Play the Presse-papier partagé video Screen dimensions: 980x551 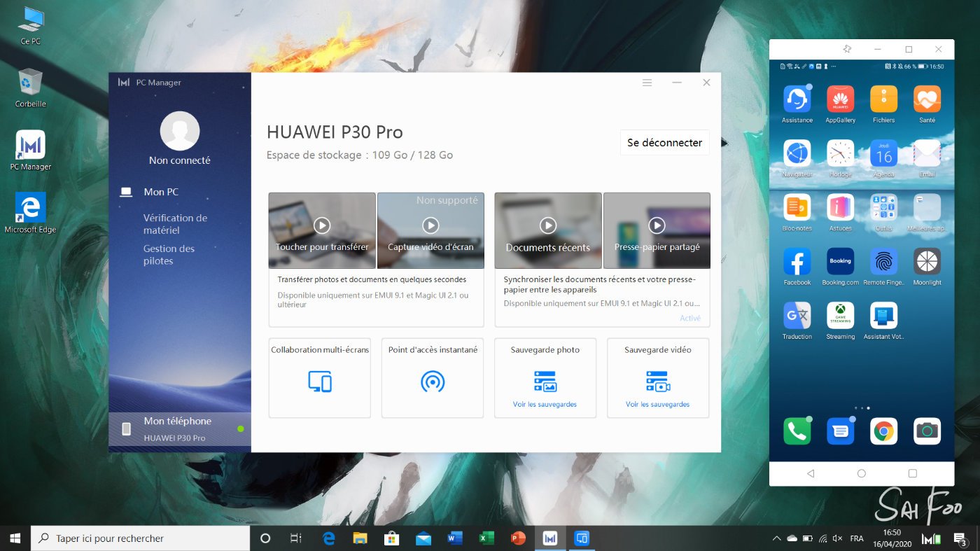[657, 225]
